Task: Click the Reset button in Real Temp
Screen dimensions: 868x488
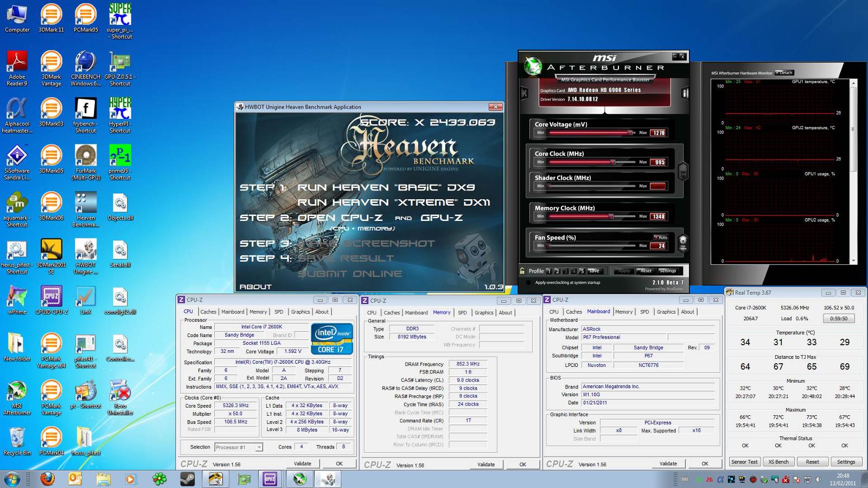Action: [x=812, y=462]
